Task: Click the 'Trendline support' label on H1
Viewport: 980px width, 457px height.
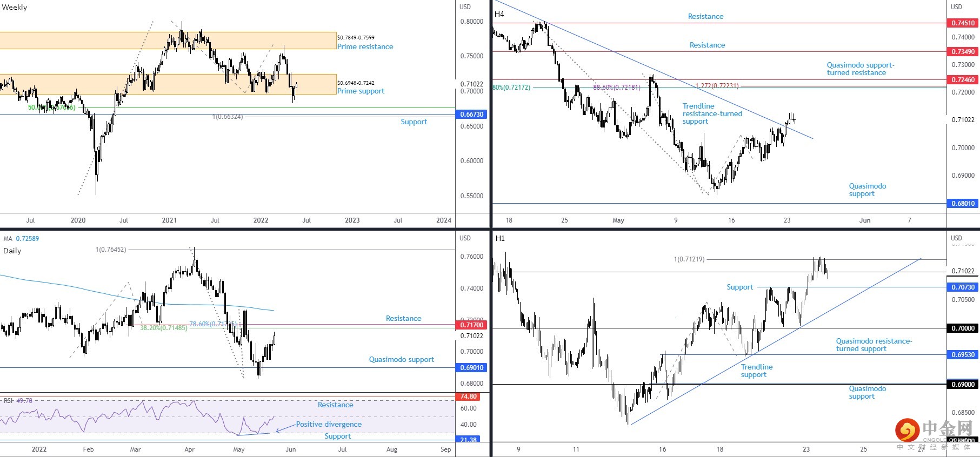Action: (756, 371)
